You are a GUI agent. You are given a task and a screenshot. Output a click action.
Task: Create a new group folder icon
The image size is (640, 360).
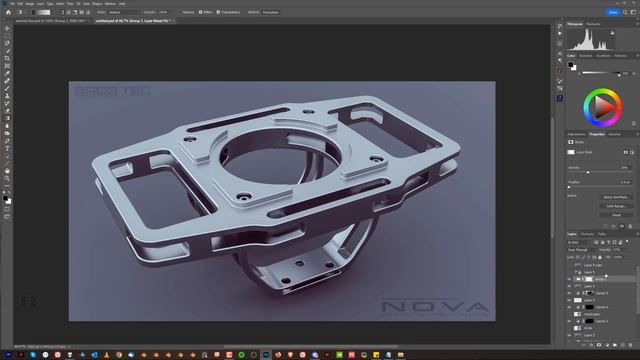click(x=615, y=345)
